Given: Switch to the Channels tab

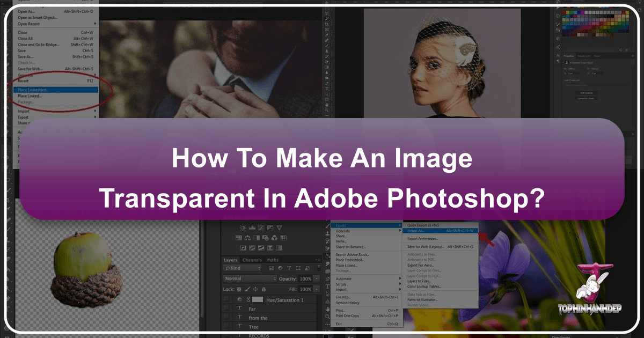Looking at the screenshot, I should 252,260.
